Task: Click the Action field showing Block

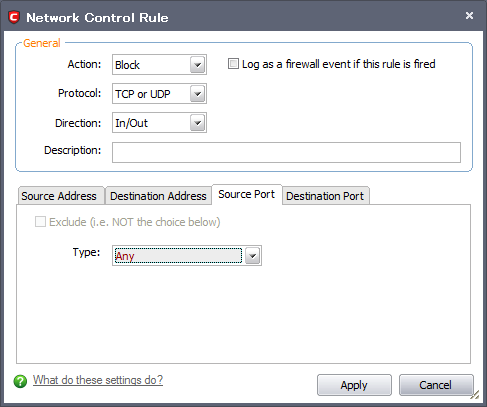Action: pyautogui.click(x=159, y=65)
